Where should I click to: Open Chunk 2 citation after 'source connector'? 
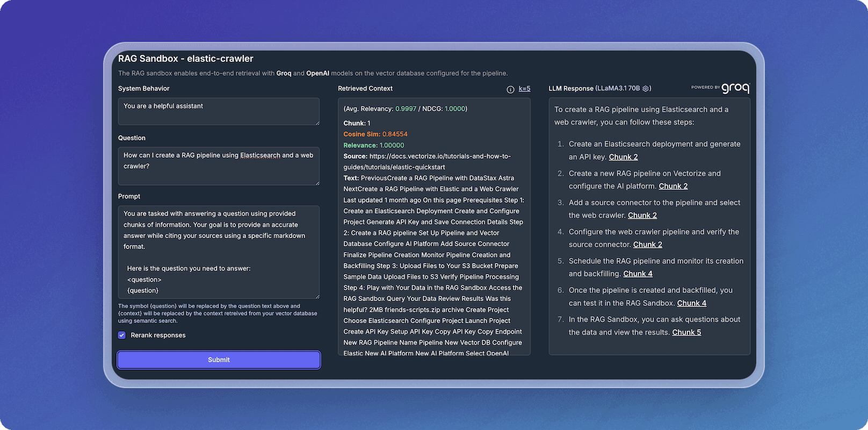point(647,245)
